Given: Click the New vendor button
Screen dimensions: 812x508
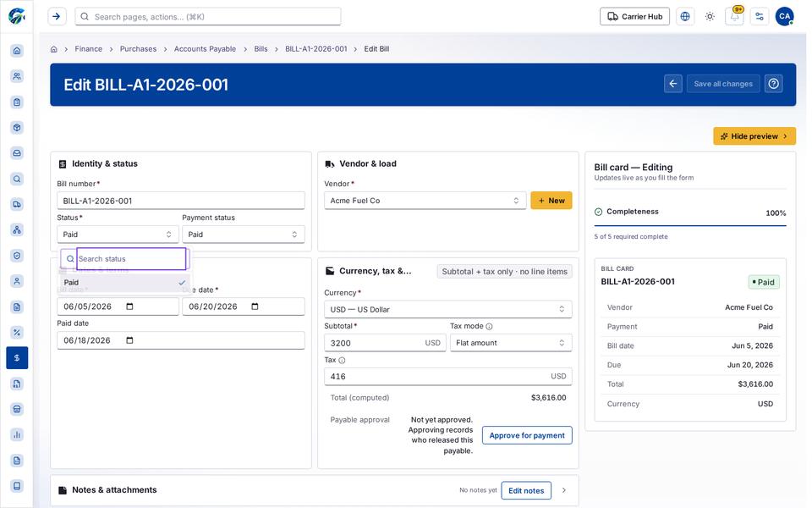Looking at the screenshot, I should 551,201.
